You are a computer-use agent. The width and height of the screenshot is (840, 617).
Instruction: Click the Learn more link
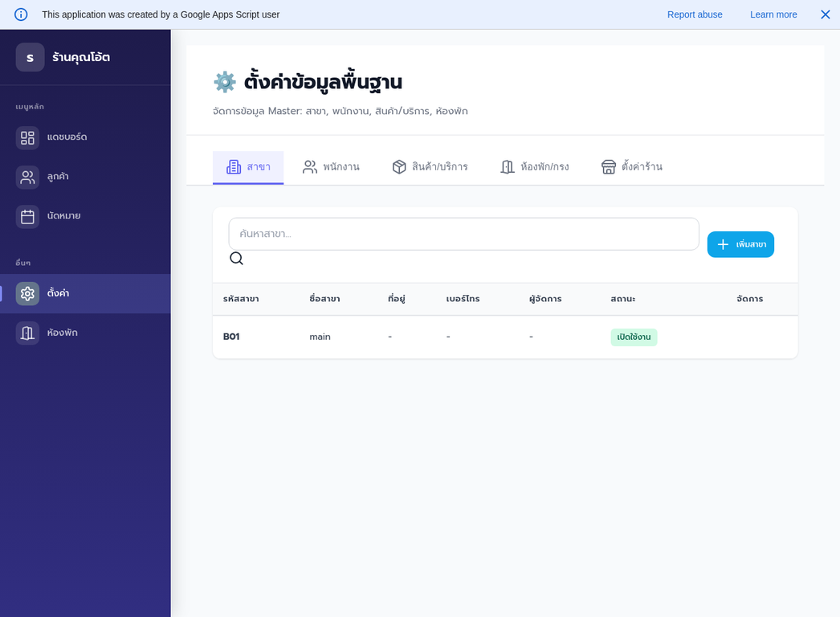click(x=773, y=14)
